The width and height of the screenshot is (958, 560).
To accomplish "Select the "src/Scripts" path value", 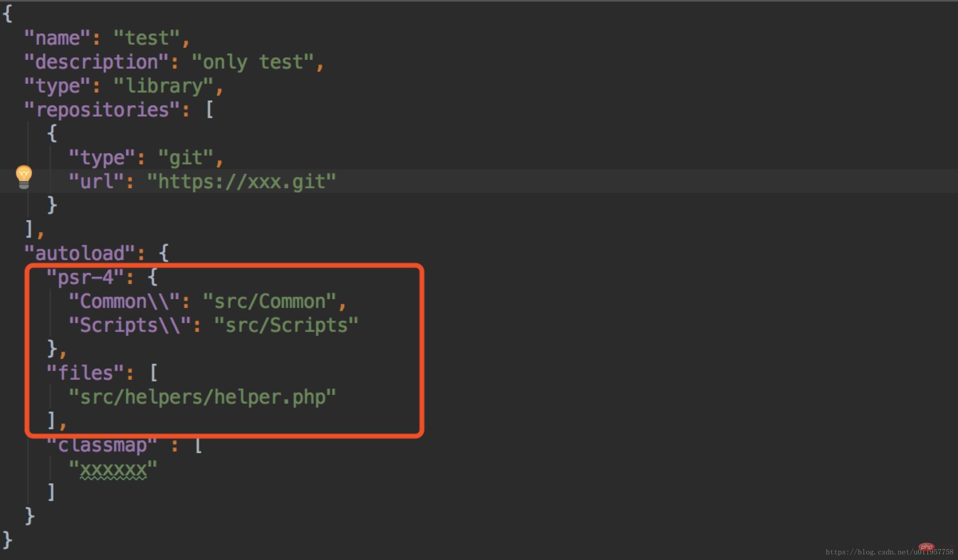I will pos(286,325).
